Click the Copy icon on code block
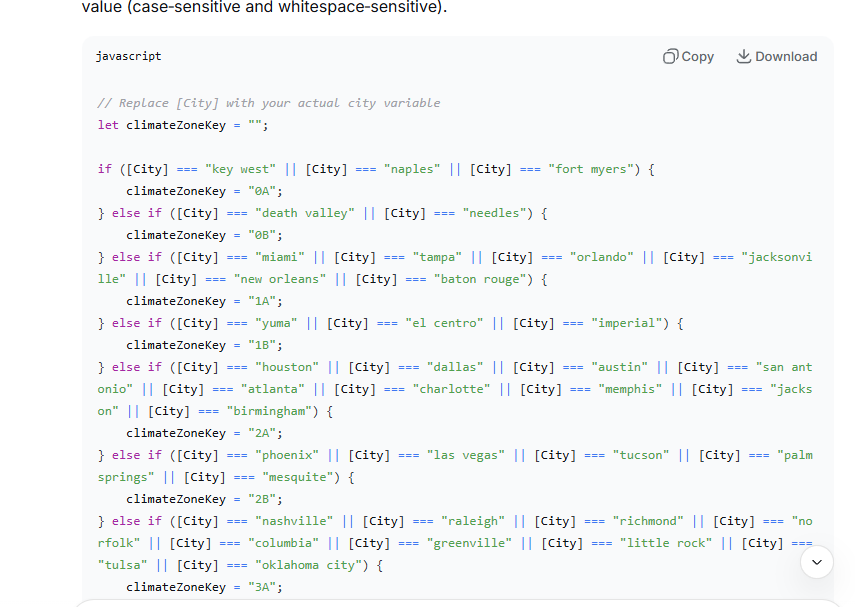The image size is (855, 607). point(670,57)
